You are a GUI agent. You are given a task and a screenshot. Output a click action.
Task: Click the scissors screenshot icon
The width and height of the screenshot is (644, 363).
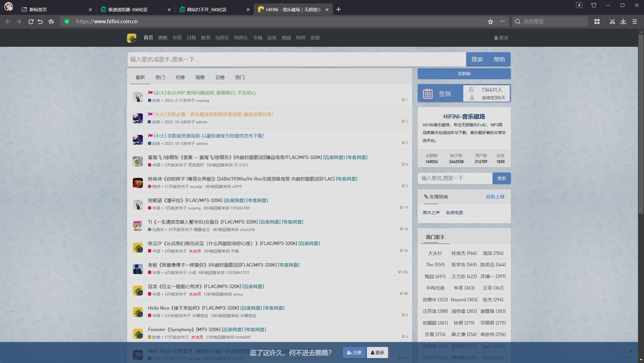click(x=612, y=22)
